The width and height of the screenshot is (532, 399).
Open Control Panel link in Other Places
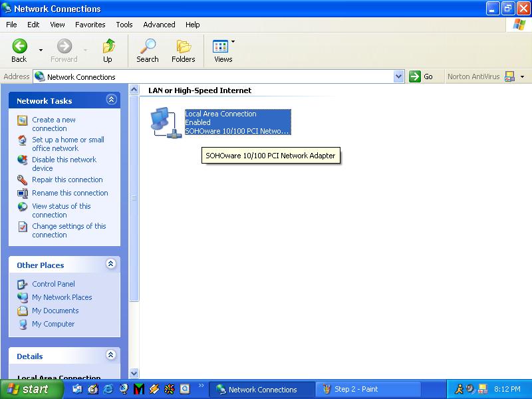click(53, 284)
